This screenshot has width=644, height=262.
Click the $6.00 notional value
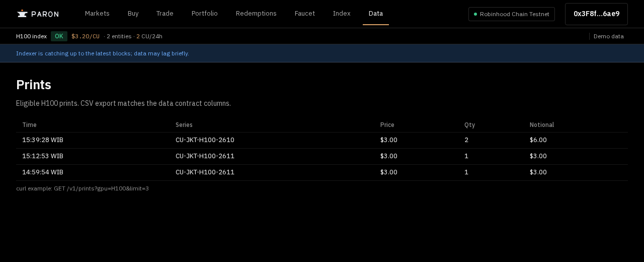click(x=538, y=140)
